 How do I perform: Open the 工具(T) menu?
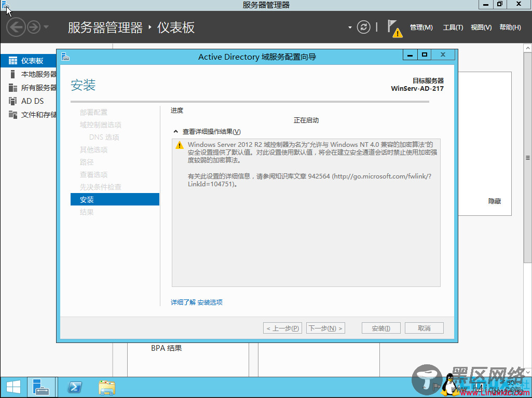pos(453,28)
